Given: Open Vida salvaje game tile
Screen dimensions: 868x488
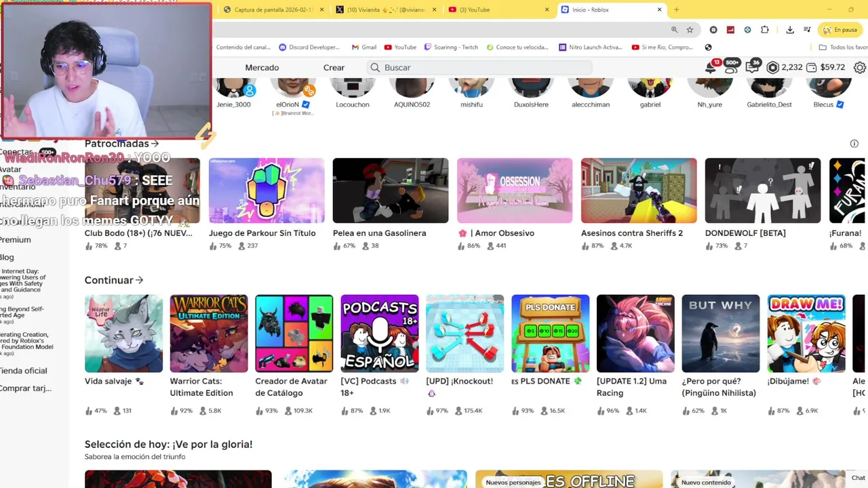Looking at the screenshot, I should point(123,333).
